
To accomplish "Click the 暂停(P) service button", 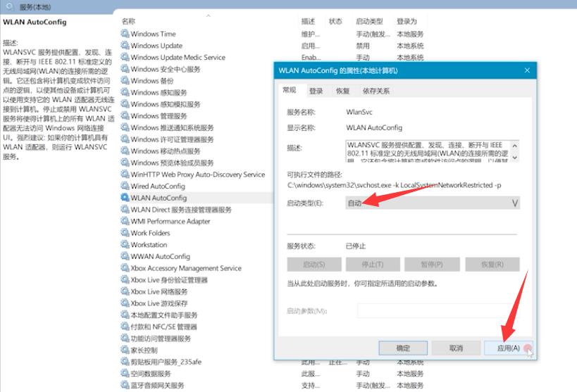I will [x=432, y=264].
